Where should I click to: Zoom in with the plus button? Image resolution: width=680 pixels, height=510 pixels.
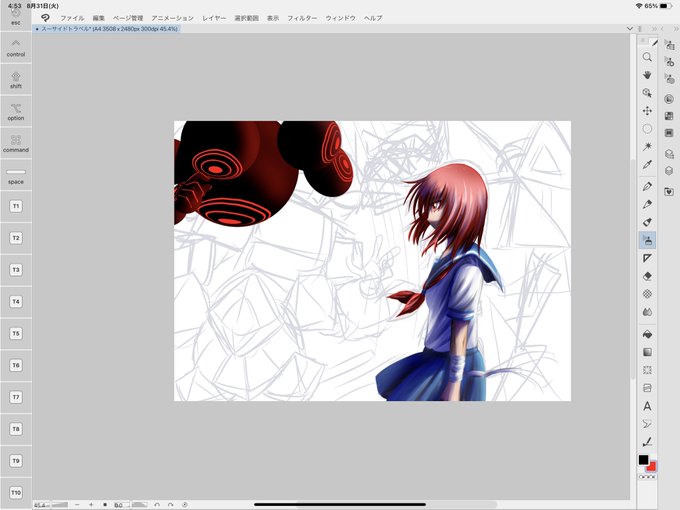(91, 505)
